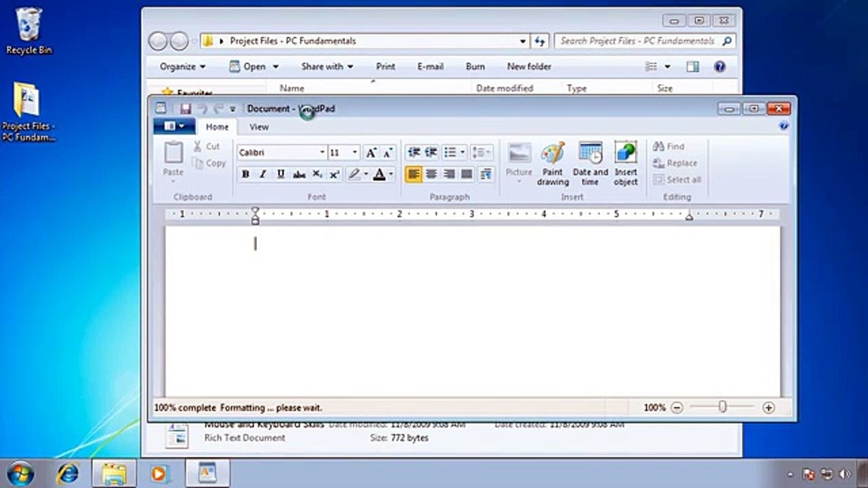This screenshot has height=488, width=868.
Task: Select Align text right
Action: click(449, 174)
